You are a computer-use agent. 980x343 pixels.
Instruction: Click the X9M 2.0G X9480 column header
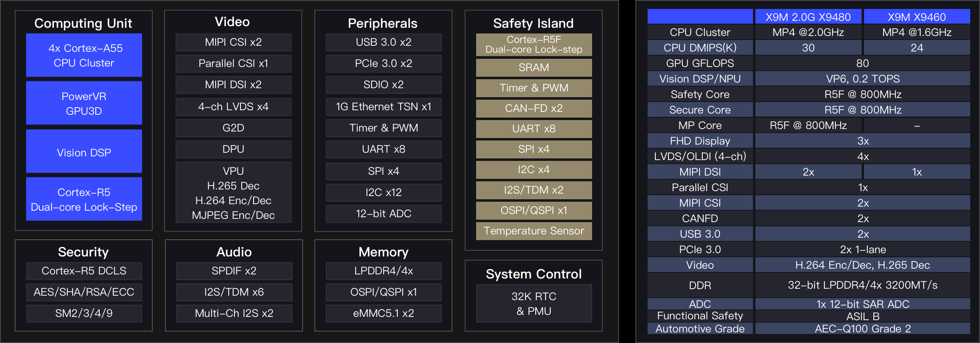[808, 17]
